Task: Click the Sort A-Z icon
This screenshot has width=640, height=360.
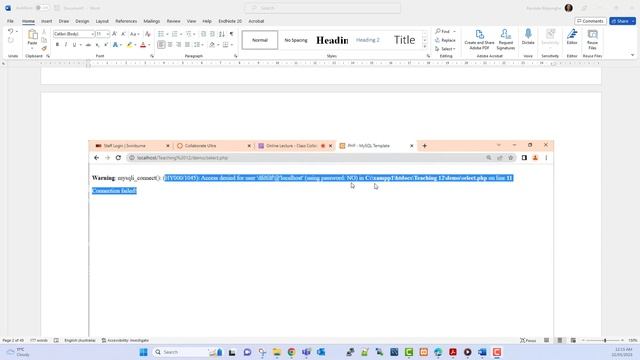Action: tap(222, 34)
